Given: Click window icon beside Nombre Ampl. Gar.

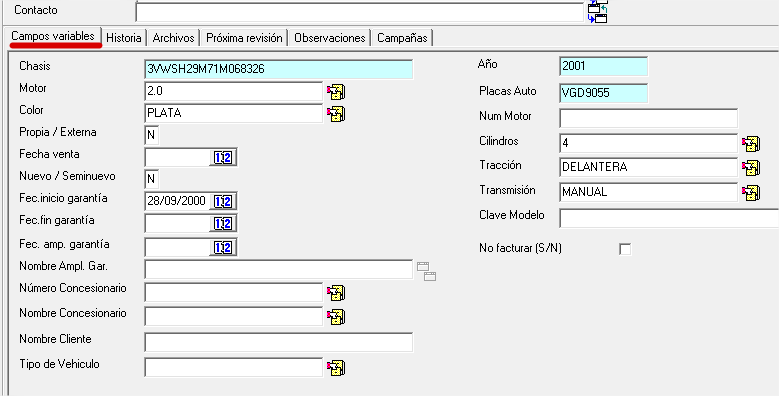Looking at the screenshot, I should click(x=426, y=271).
